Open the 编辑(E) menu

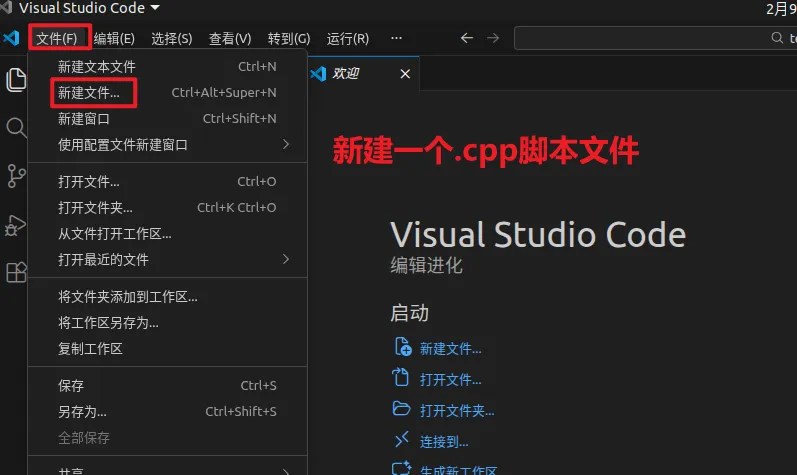click(114, 38)
